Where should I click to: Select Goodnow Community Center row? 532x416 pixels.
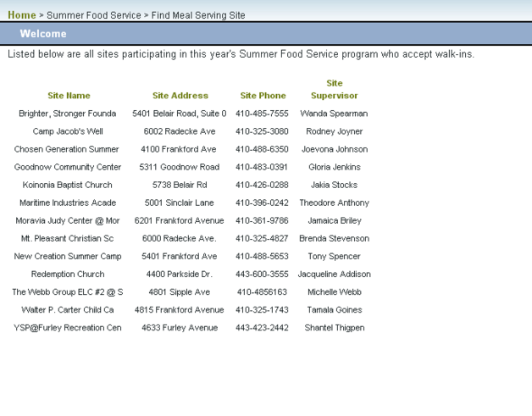(68, 167)
